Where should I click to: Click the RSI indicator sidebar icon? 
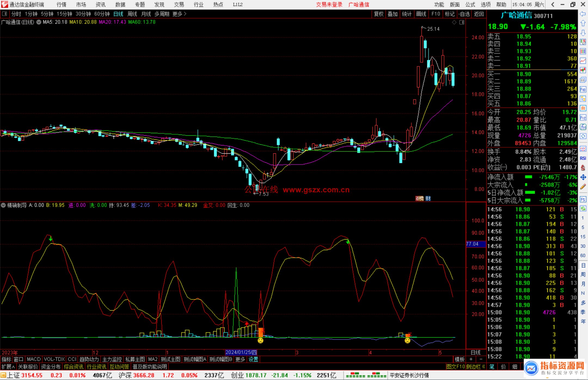[583, 158]
